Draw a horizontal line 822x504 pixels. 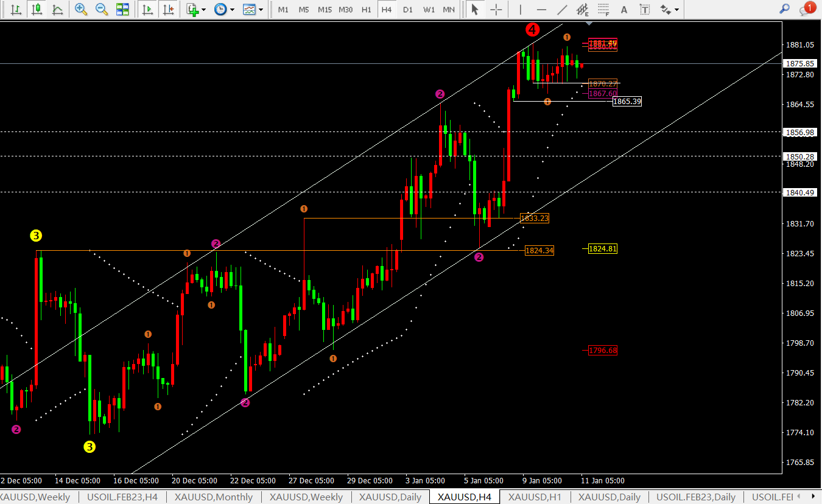pyautogui.click(x=541, y=9)
